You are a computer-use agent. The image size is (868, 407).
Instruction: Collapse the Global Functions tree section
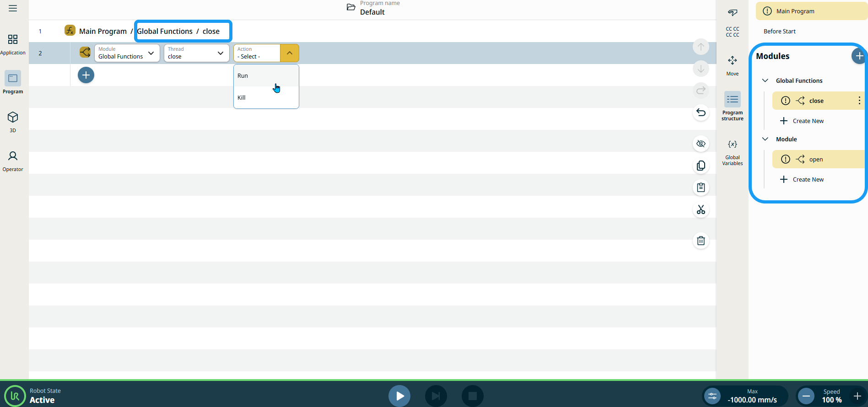765,80
